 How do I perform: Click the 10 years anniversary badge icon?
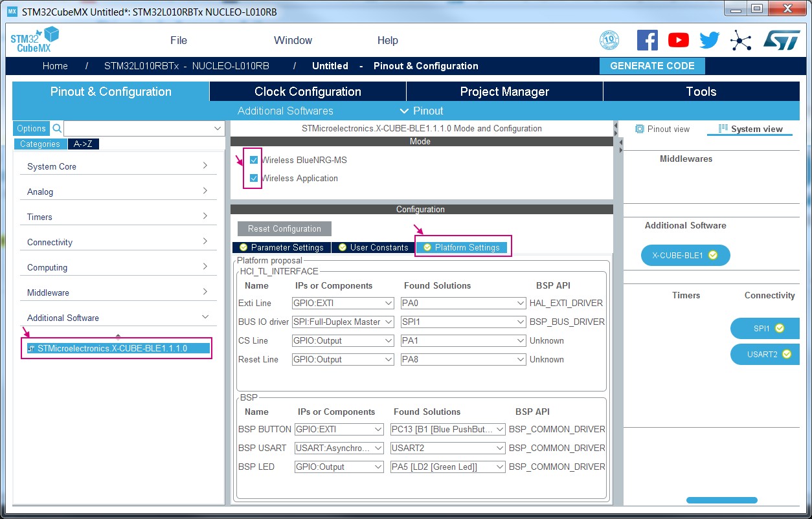click(x=609, y=40)
